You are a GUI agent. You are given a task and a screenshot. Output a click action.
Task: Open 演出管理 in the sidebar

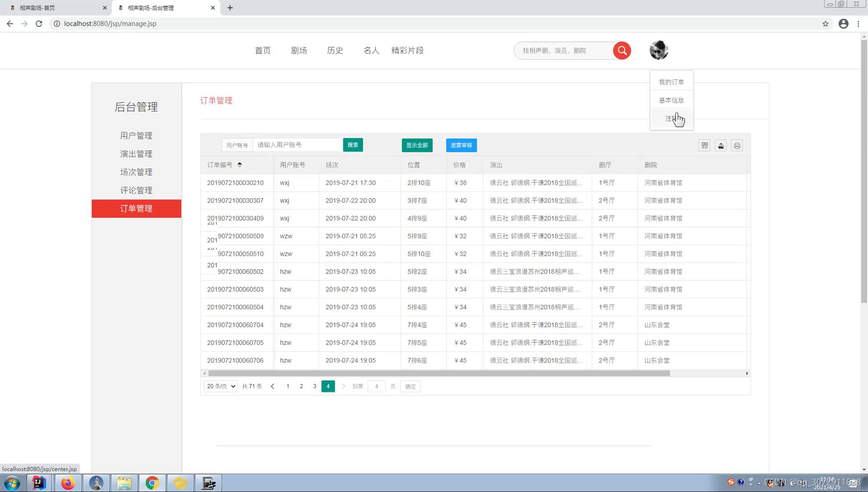136,154
